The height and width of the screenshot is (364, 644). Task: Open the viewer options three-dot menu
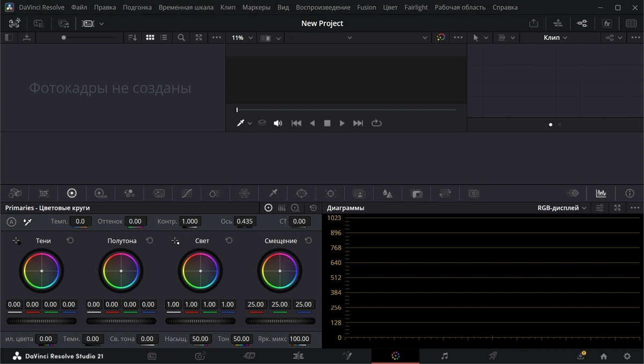458,38
